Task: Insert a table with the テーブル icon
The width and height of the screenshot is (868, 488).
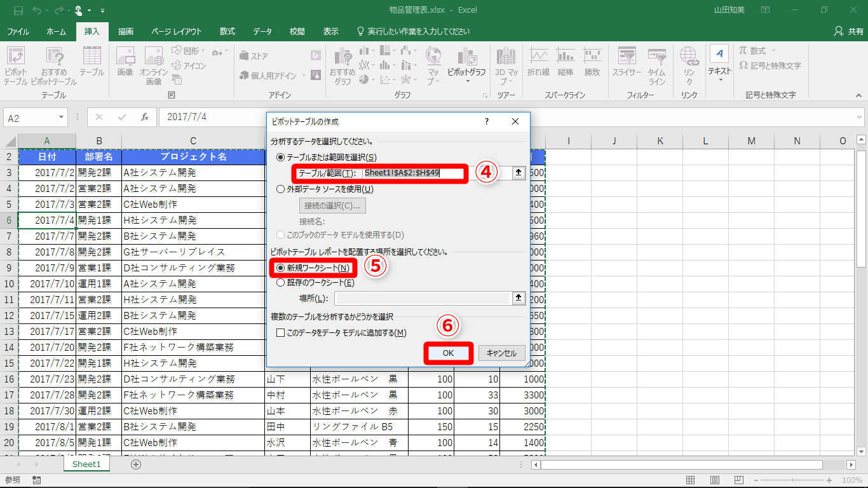Action: click(92, 61)
